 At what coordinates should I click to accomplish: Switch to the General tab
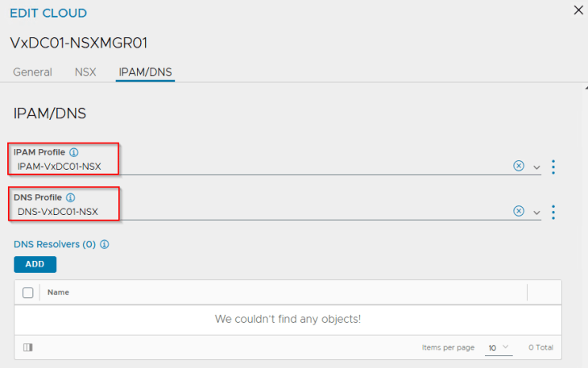[x=32, y=72]
